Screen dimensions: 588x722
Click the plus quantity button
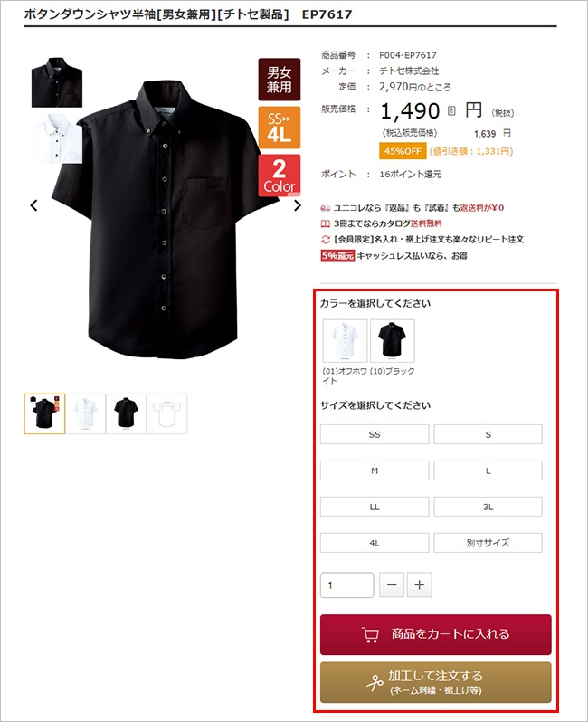coord(419,584)
